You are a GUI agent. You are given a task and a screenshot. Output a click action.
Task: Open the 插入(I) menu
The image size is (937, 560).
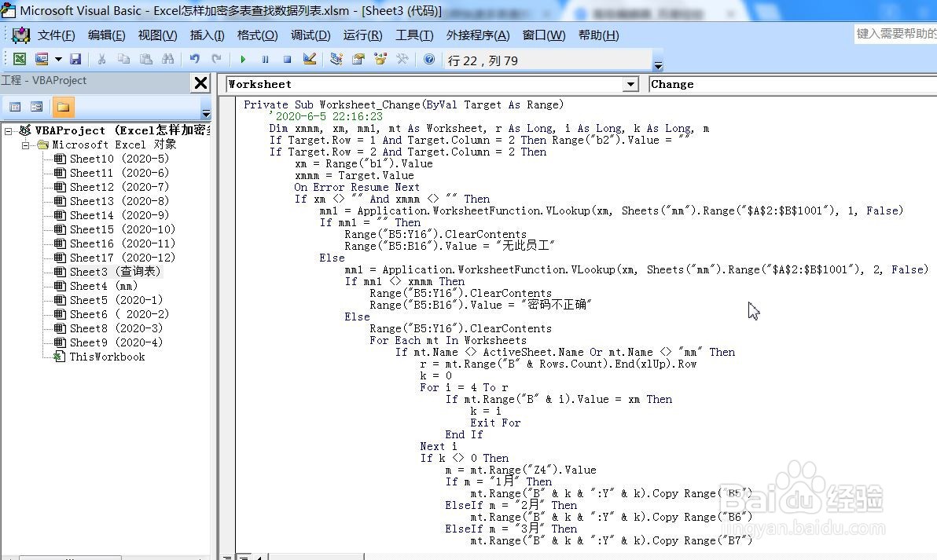coord(208,35)
